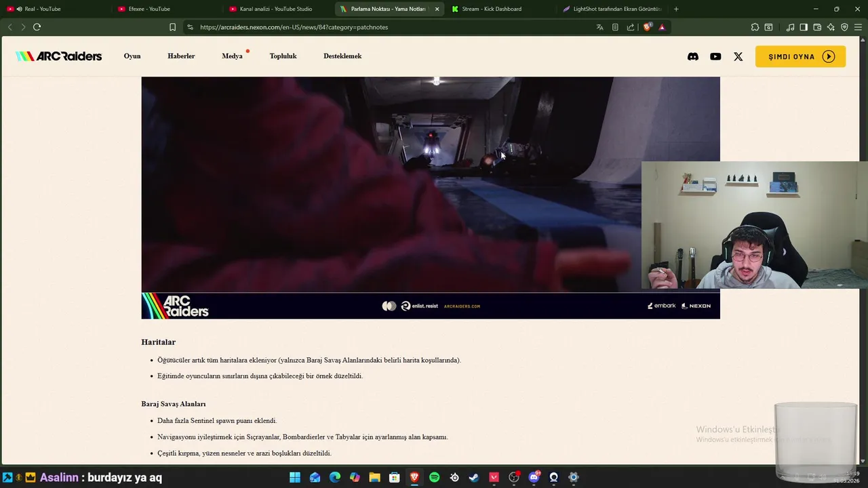Switch to the Kanal analizi - YouTube Studio tab
Viewport: 868px width, 488px height.
point(278,9)
